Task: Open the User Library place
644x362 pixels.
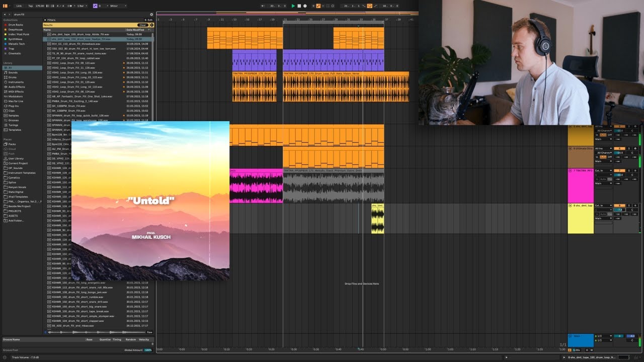Action: coord(16,158)
